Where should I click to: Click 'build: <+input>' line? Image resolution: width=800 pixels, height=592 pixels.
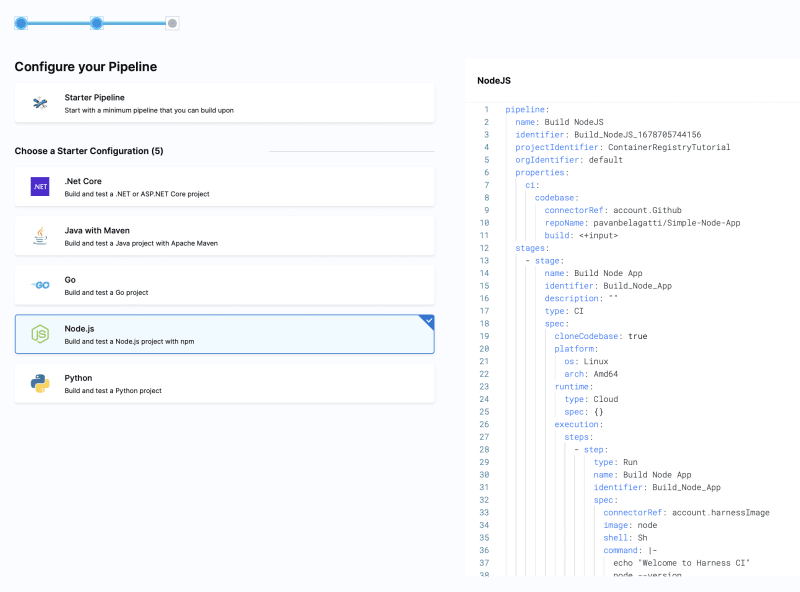[581, 235]
